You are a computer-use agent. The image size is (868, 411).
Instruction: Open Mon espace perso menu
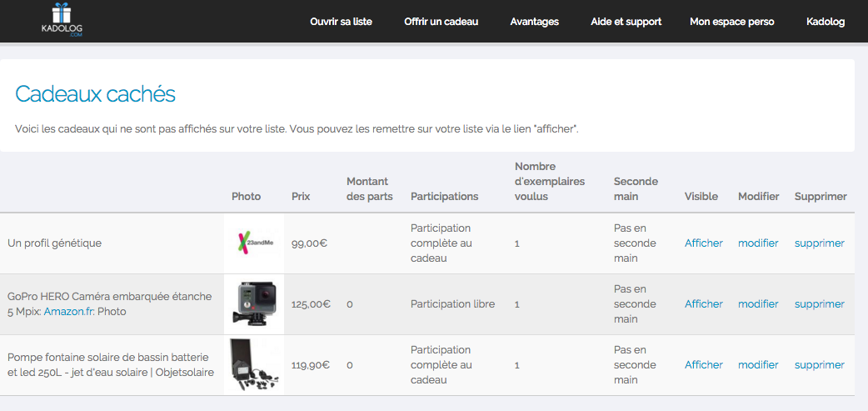pyautogui.click(x=732, y=23)
